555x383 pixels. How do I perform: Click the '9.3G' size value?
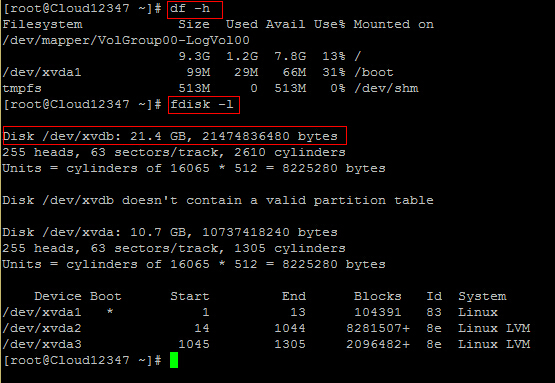point(194,56)
